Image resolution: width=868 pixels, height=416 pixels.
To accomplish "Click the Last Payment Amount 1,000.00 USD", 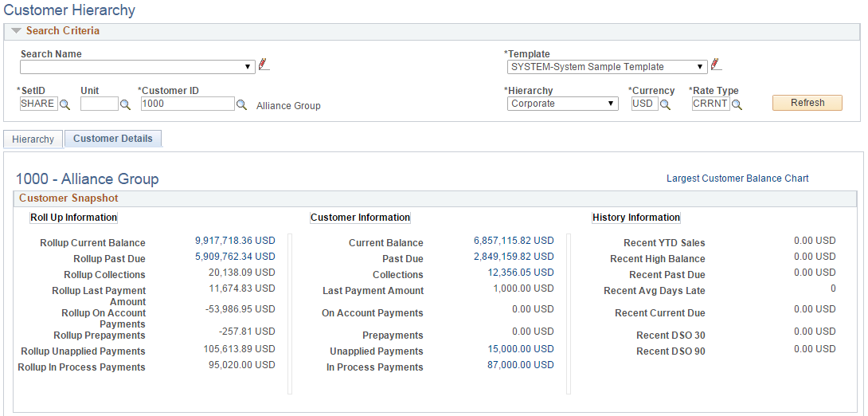I will coord(523,288).
